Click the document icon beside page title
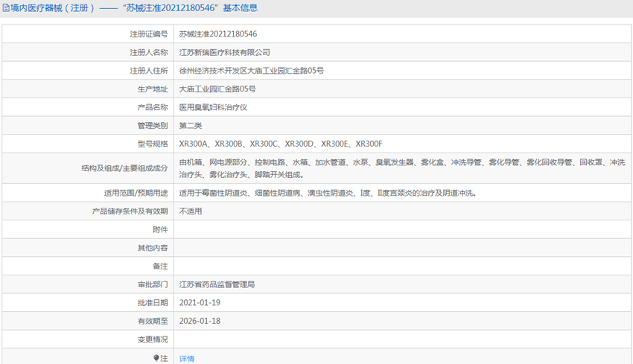633x364 pixels. [6, 8]
